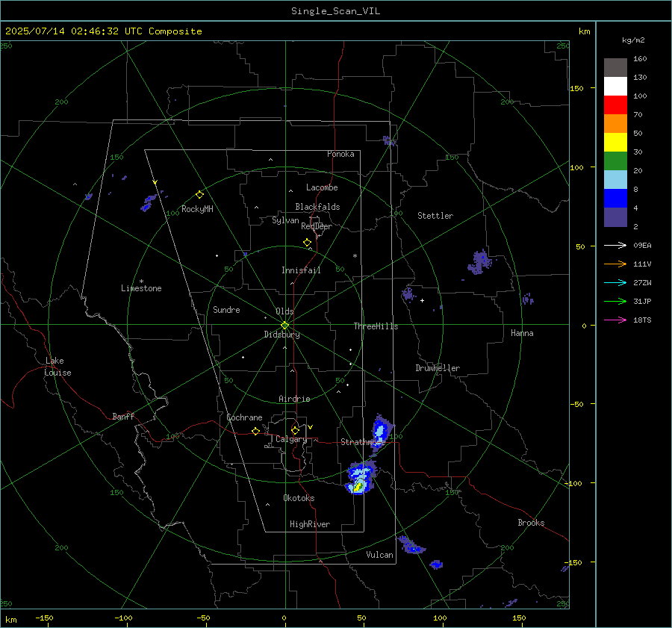
Task: Click the Vulcan label
Action: [380, 555]
